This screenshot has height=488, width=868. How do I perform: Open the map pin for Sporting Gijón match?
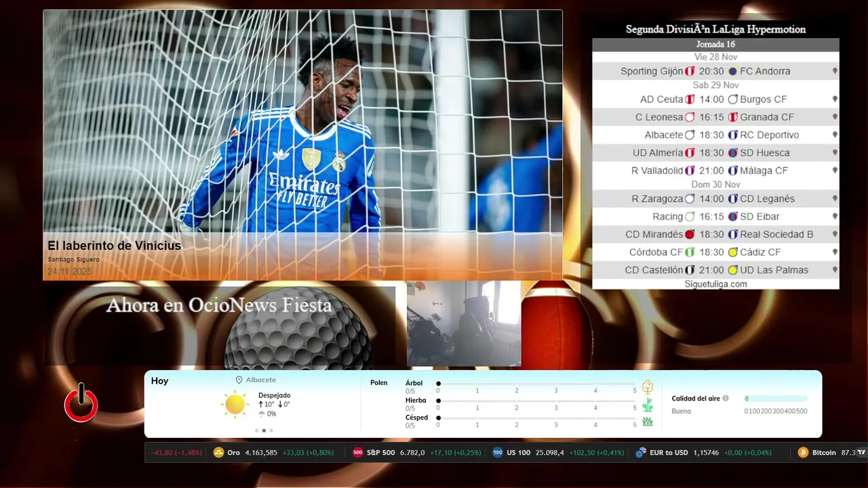(835, 71)
